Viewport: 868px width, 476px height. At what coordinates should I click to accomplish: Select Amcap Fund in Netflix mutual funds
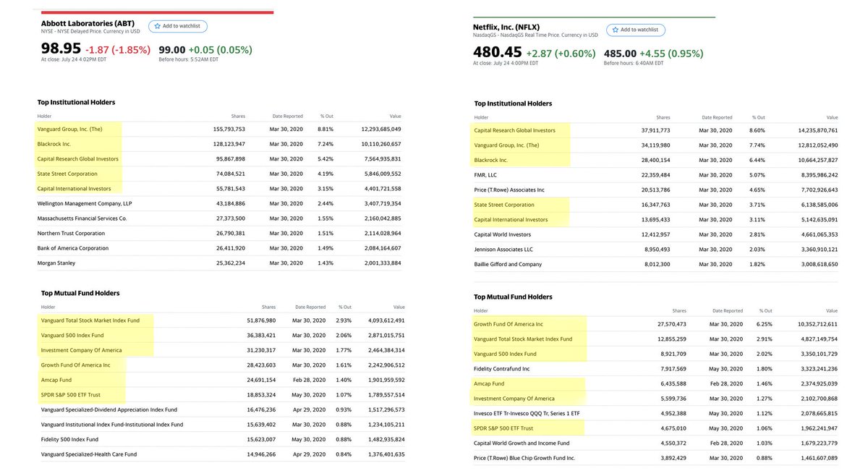click(489, 383)
